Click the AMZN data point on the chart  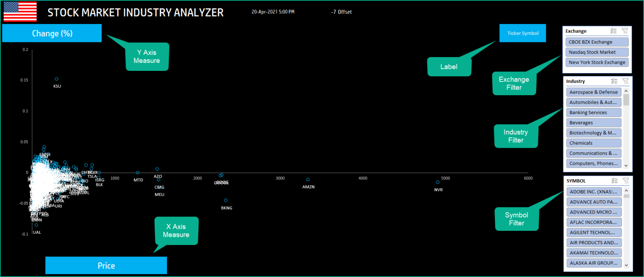[308, 179]
